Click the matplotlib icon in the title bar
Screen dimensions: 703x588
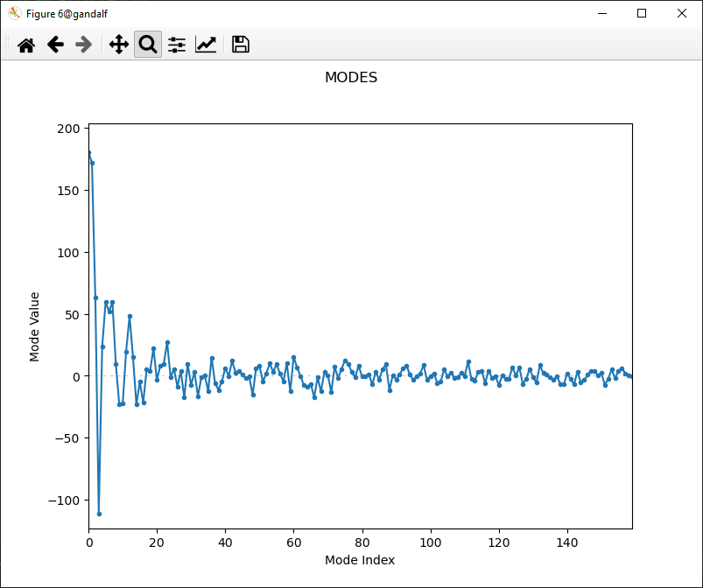tap(14, 13)
